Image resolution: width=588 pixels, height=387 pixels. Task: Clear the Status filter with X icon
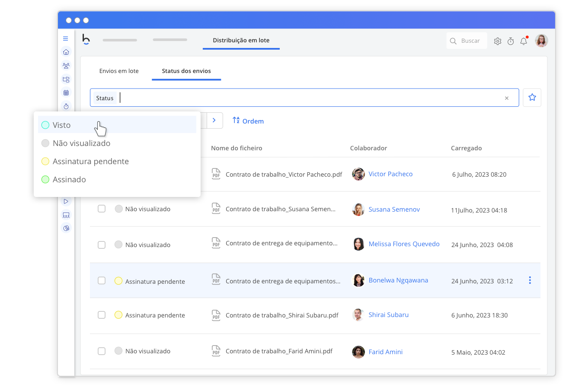tap(507, 98)
